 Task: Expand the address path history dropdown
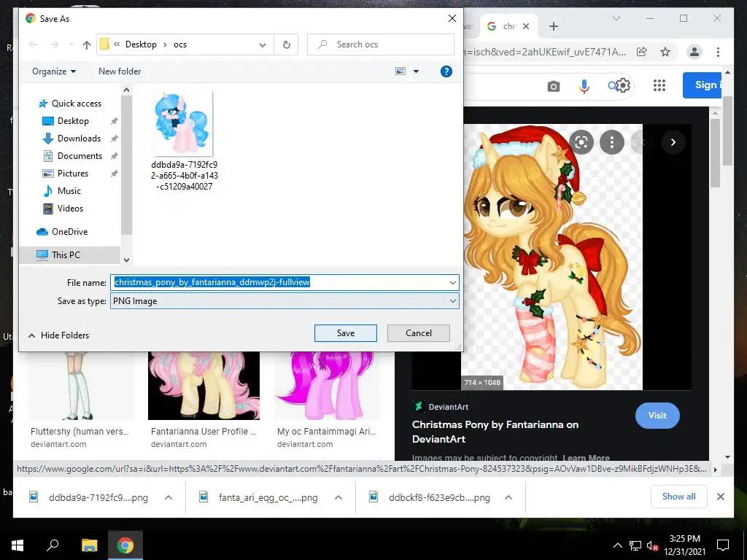click(x=263, y=44)
